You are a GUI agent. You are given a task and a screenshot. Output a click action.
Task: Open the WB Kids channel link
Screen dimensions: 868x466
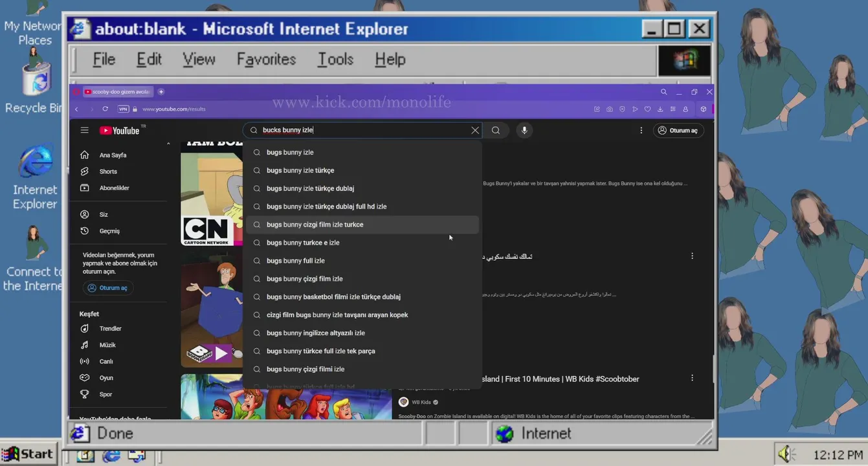(421, 402)
